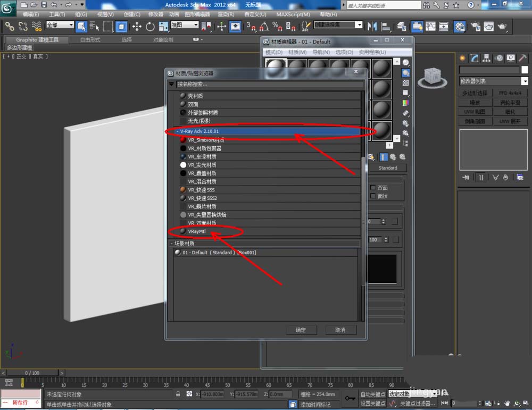This screenshot has height=410, width=532.
Task: Click the Unlink Selection tool
Action: point(23,27)
